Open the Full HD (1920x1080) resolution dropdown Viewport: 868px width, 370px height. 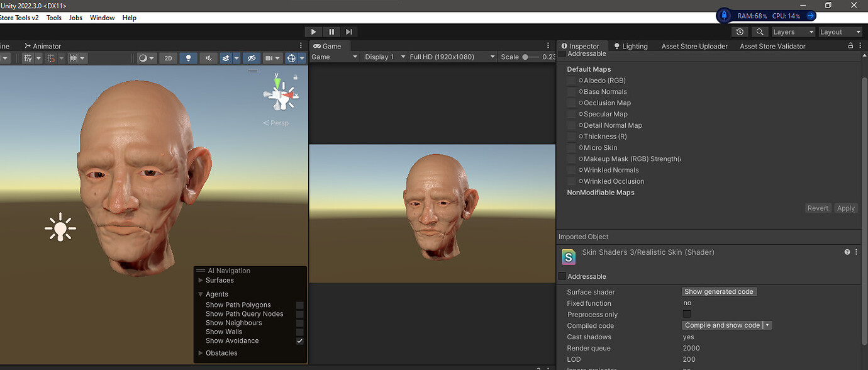[x=452, y=56]
